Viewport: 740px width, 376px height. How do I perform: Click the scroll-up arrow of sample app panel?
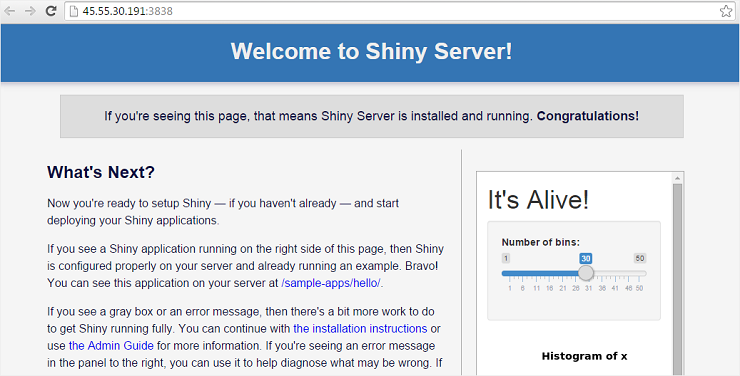677,178
